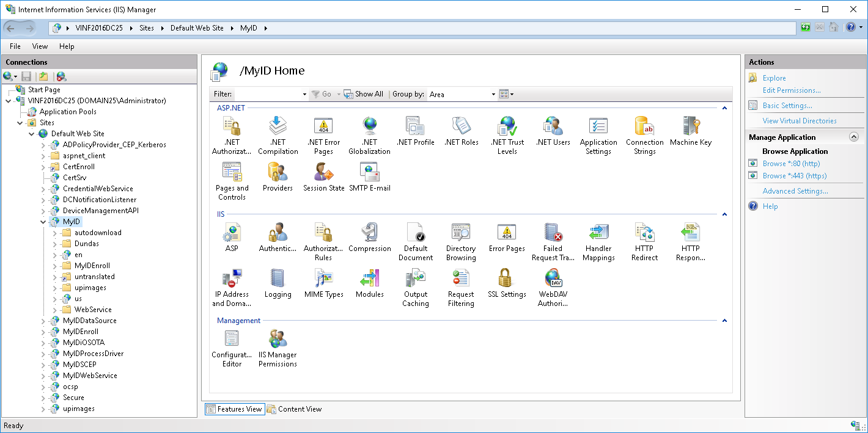Expand the MyIDDataSource tree node
This screenshot has width=868, height=433.
[x=42, y=320]
